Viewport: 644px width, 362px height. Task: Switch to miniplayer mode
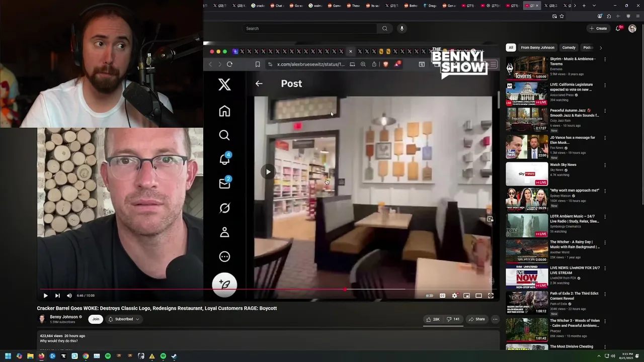click(466, 296)
